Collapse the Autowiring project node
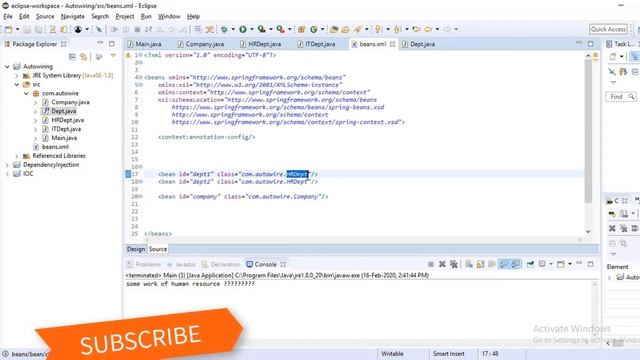This screenshot has height=360, width=640. (x=7, y=66)
